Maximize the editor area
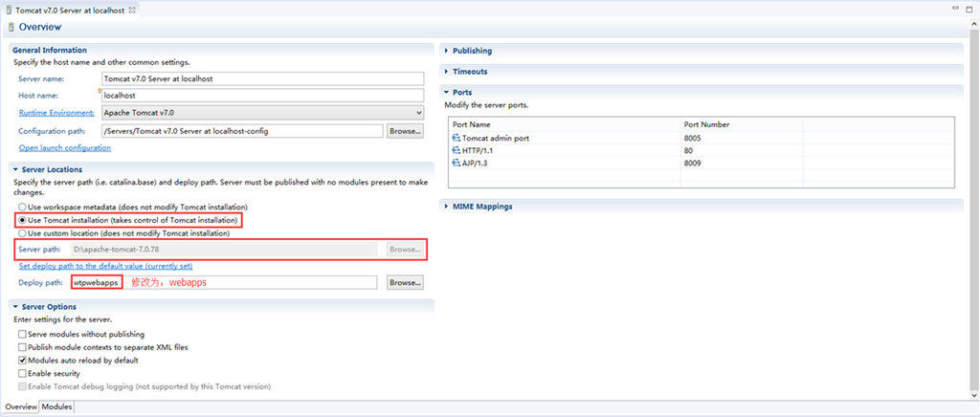Screen dimensions: 980x417 tap(970, 8)
